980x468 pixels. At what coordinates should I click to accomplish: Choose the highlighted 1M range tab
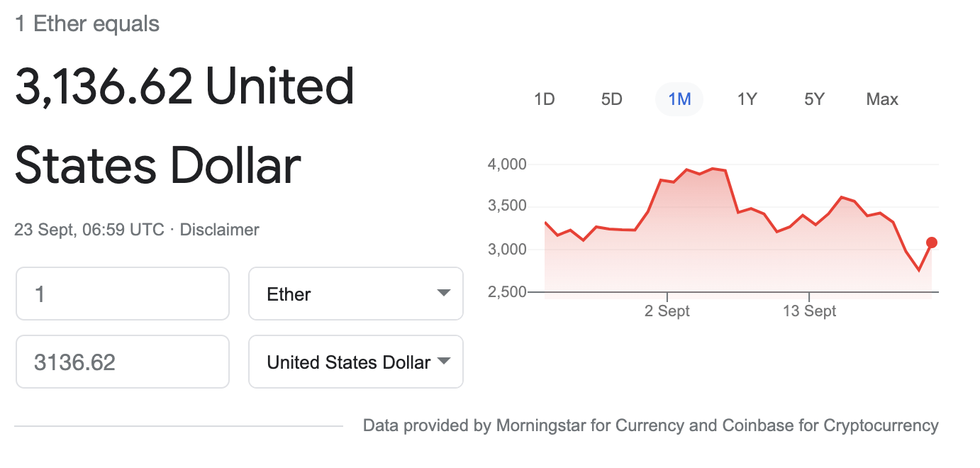click(x=679, y=99)
